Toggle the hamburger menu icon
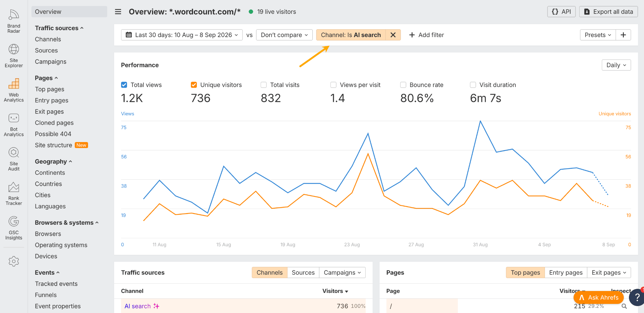The image size is (644, 313). click(x=118, y=12)
